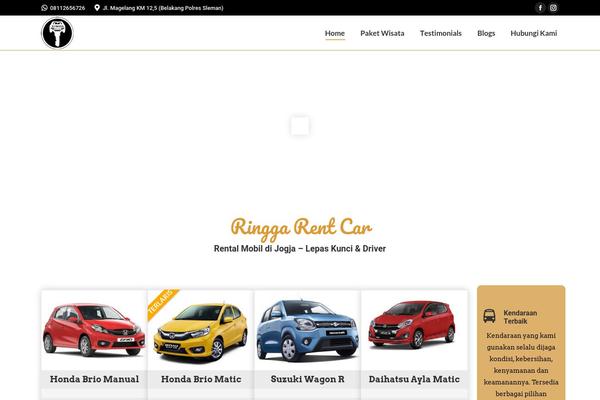
Task: Click the Ringga Rent Car key logo
Action: click(57, 33)
